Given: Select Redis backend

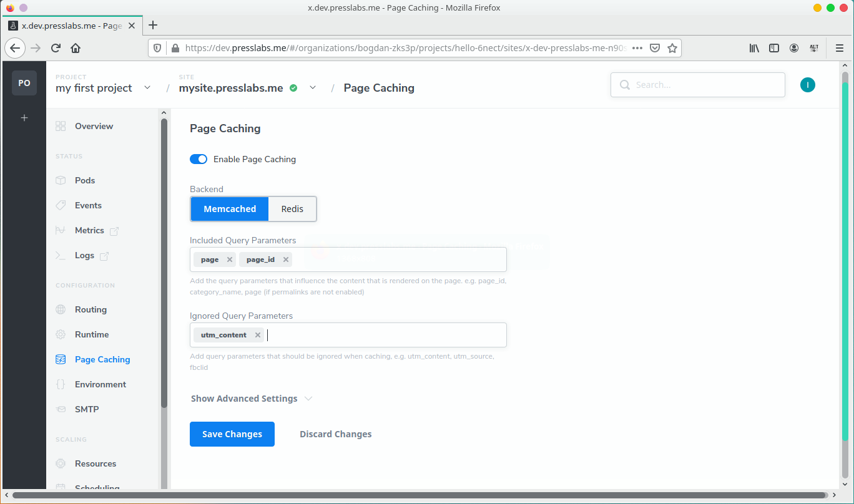Looking at the screenshot, I should coord(292,209).
